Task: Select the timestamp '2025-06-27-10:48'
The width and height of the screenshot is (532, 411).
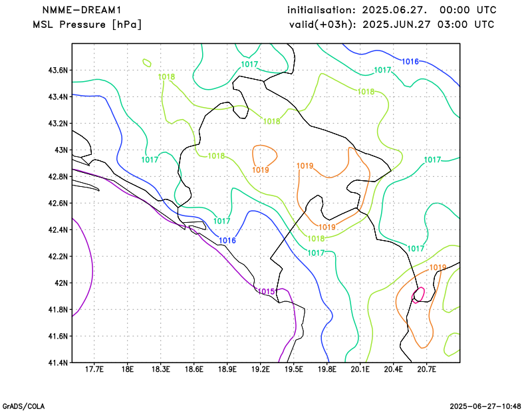Action: (485, 406)
